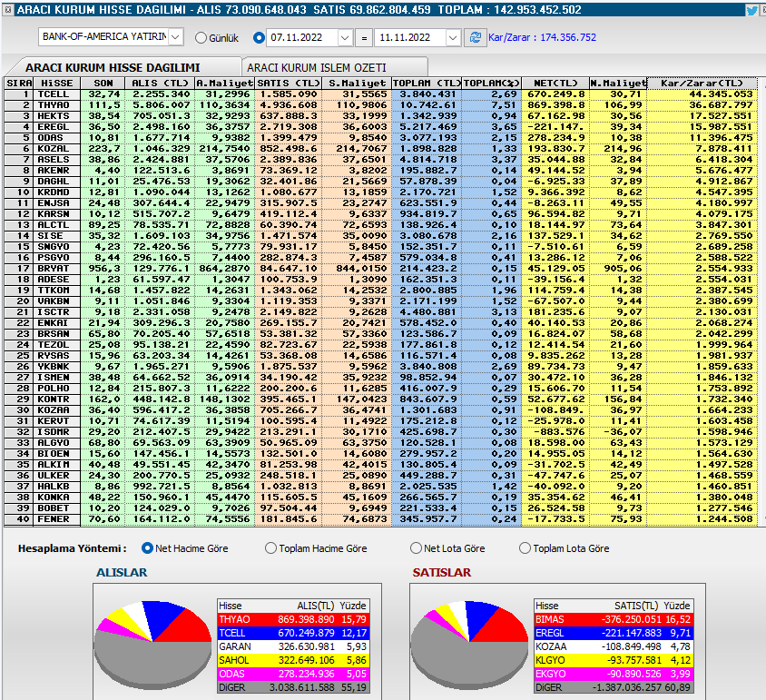Sort by the NET(TL) column header
Viewport: 766px width, 700px height.
click(x=555, y=84)
